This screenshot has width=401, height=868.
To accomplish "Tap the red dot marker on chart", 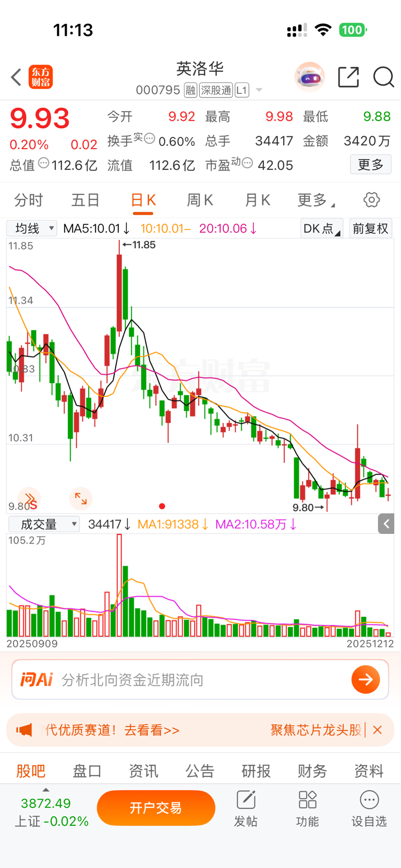I will [x=162, y=506].
